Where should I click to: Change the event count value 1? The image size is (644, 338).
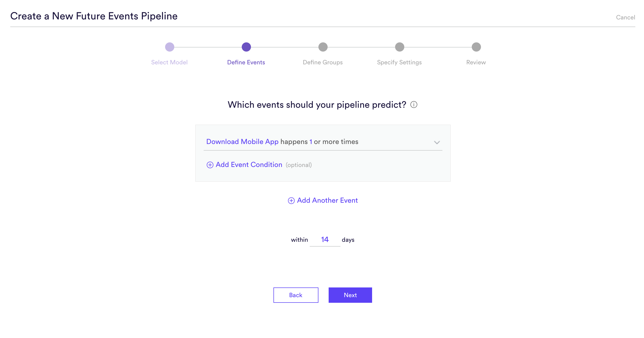tap(311, 142)
